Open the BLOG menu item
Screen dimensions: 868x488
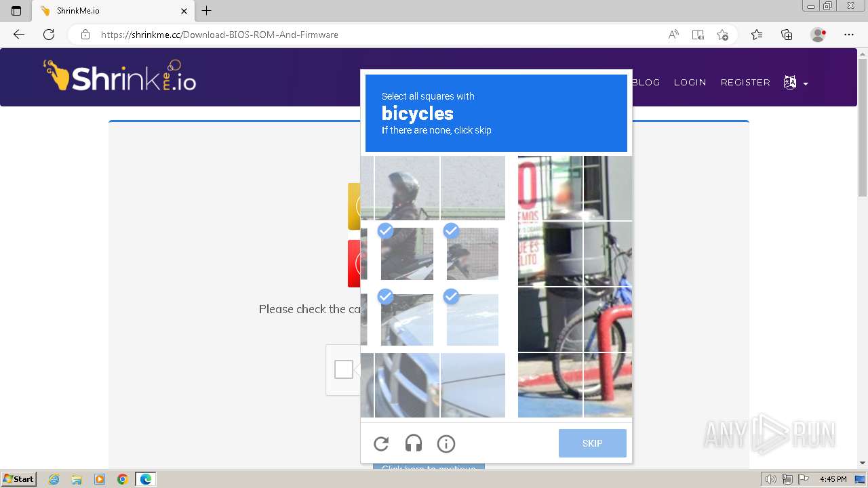(646, 82)
